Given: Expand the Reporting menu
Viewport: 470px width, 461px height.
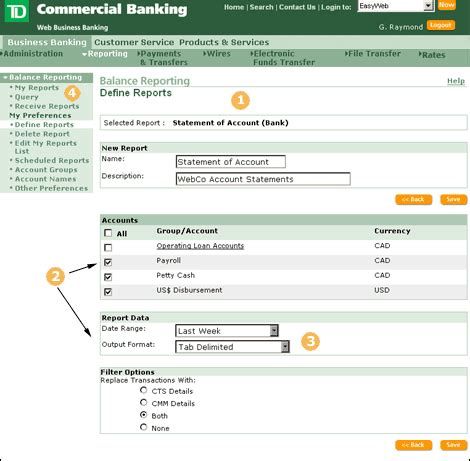Looking at the screenshot, I should point(105,54).
